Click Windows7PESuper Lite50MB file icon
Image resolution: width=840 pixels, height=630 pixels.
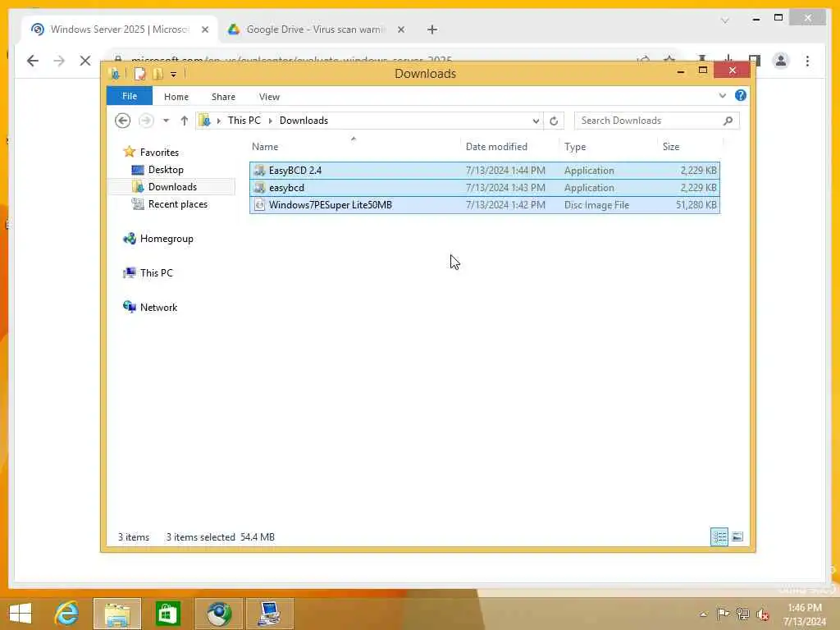[x=259, y=204]
